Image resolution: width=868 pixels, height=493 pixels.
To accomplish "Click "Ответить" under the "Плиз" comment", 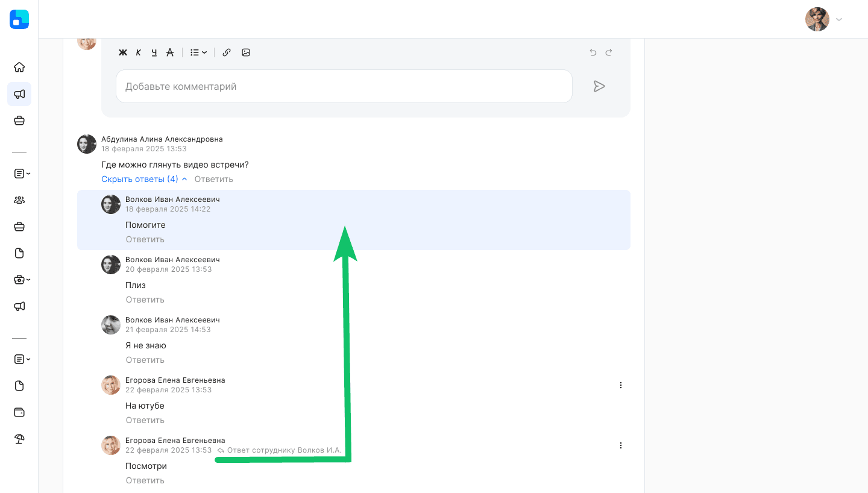I will click(x=145, y=300).
